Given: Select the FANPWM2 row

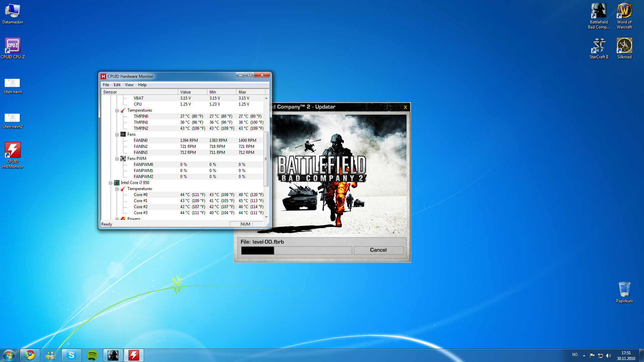Looking at the screenshot, I should click(x=182, y=177).
